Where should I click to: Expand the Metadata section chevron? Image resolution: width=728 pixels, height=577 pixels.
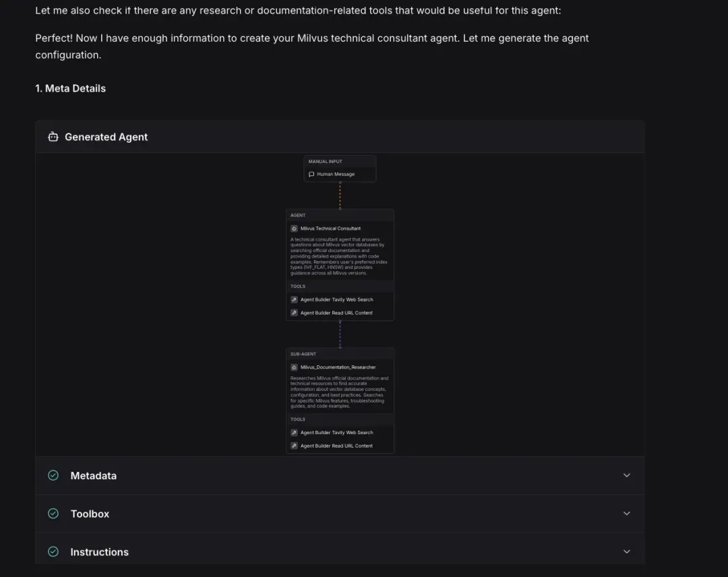[627, 475]
